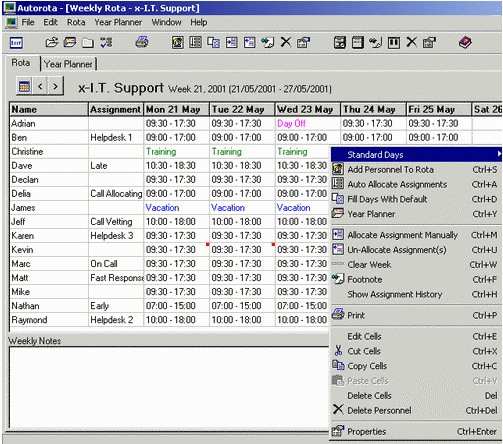Click the second X delete toolbar icon
Image resolution: width=503 pixels, height=444 pixels.
pyautogui.click(x=412, y=42)
